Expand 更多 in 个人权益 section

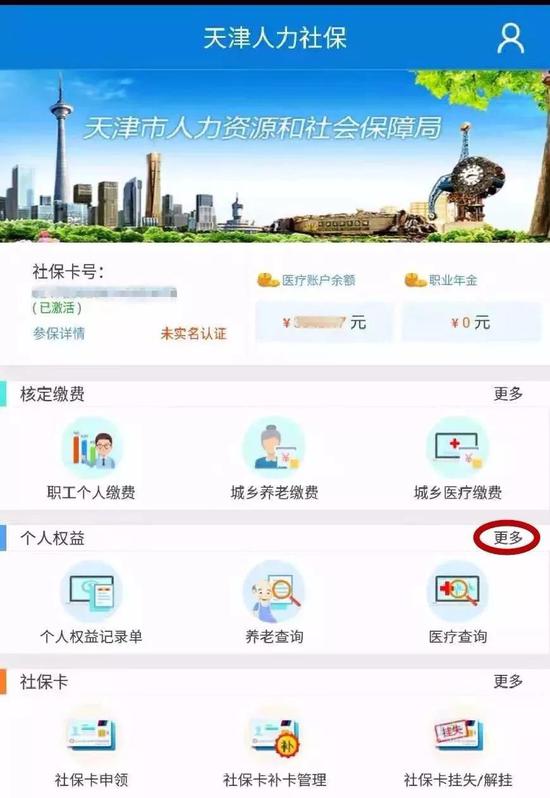coord(508,537)
